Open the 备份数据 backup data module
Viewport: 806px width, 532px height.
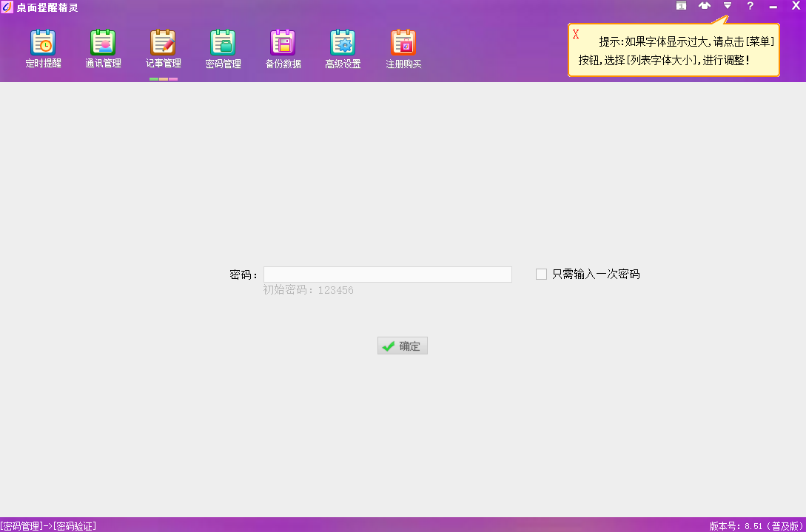click(283, 50)
